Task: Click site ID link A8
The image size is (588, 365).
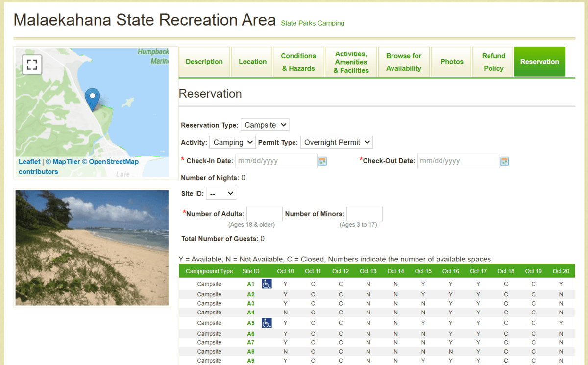Action: 251,351
